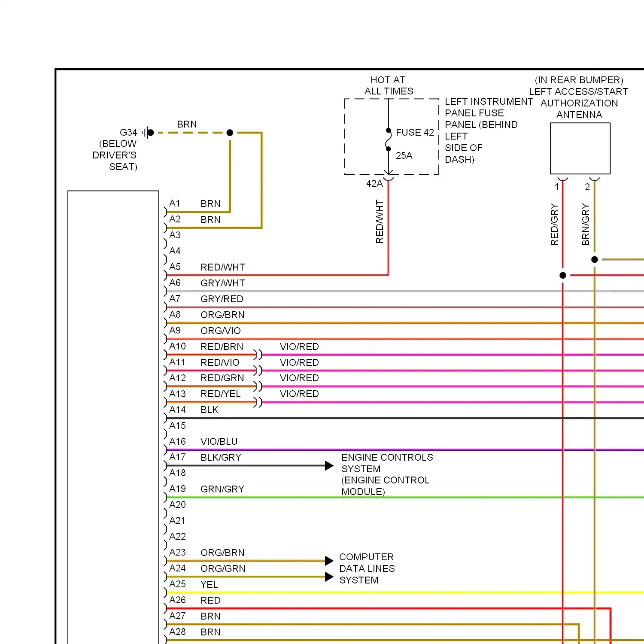Click the antenna component box
The image size is (644, 644).
pyautogui.click(x=580, y=149)
